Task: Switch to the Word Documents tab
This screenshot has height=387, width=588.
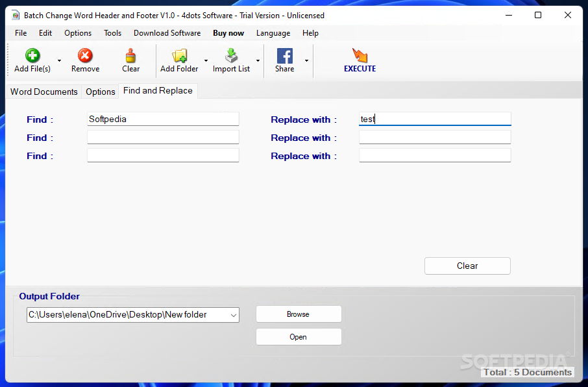Action: pos(44,92)
